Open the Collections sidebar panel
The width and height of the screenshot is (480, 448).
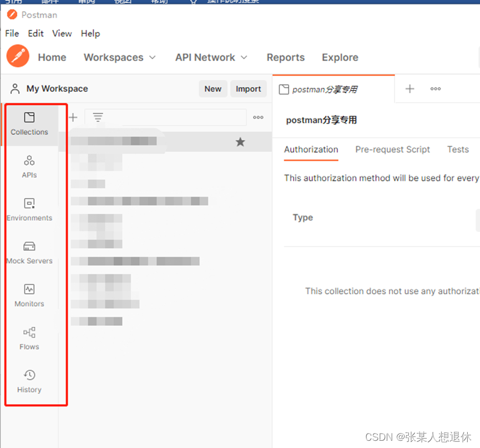[x=29, y=124]
